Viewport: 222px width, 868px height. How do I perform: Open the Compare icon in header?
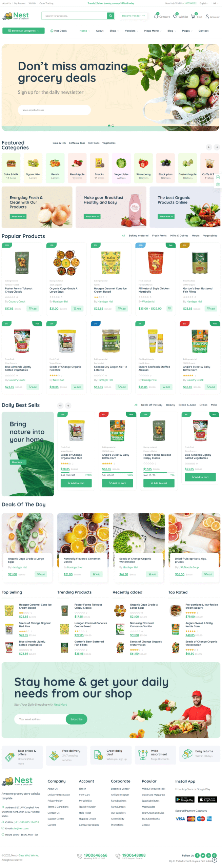(156, 16)
